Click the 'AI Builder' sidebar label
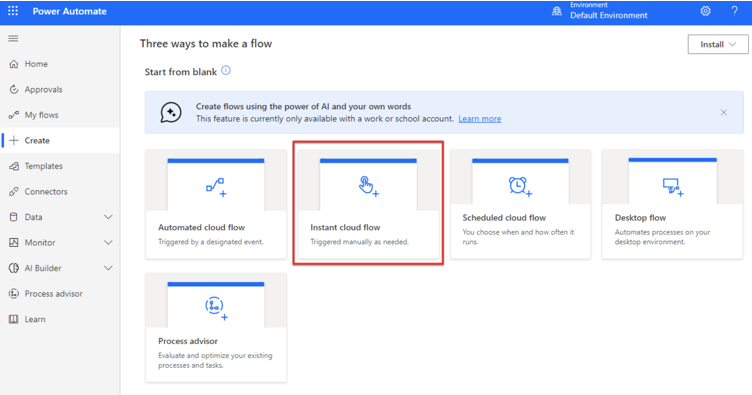Screen dimensions: 752x395 pyautogui.click(x=43, y=268)
